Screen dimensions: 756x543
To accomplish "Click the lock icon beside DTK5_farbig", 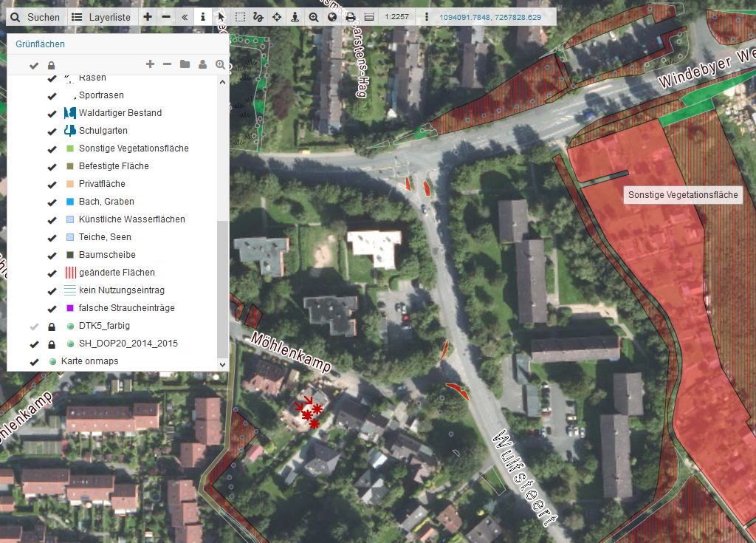I will coord(52,326).
